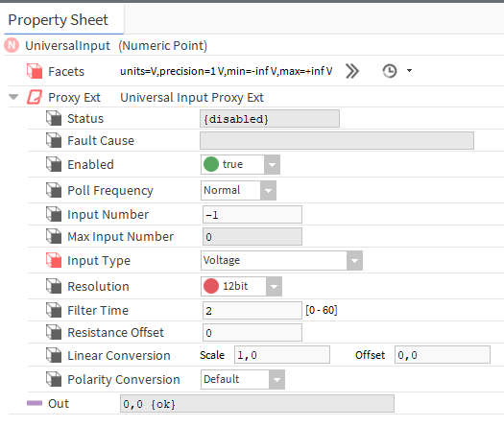
Task: Click the red Input Type cube icon
Action: [x=54, y=260]
